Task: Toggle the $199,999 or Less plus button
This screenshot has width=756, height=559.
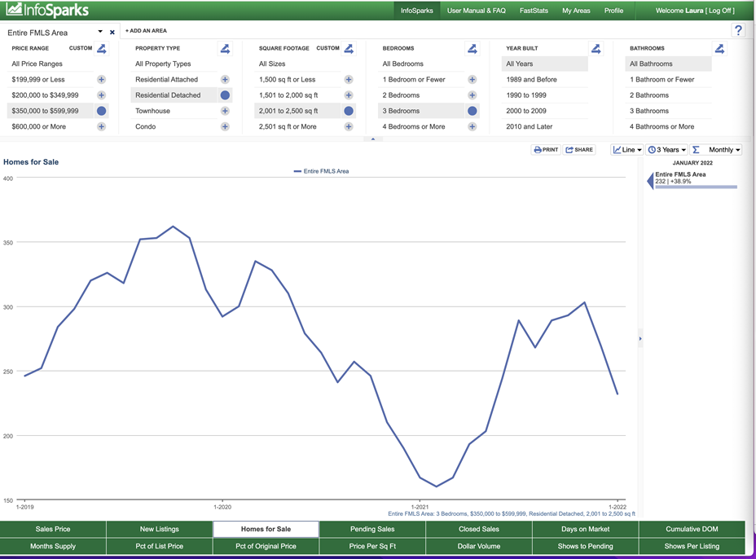Action: (102, 80)
